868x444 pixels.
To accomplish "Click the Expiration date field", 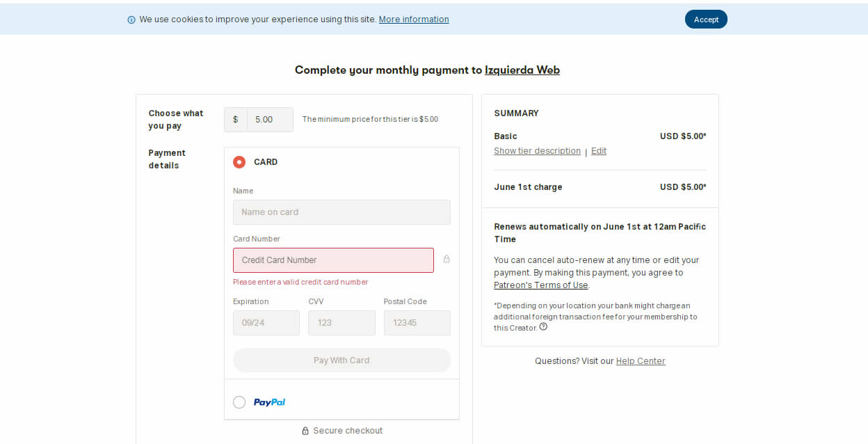I will click(266, 323).
